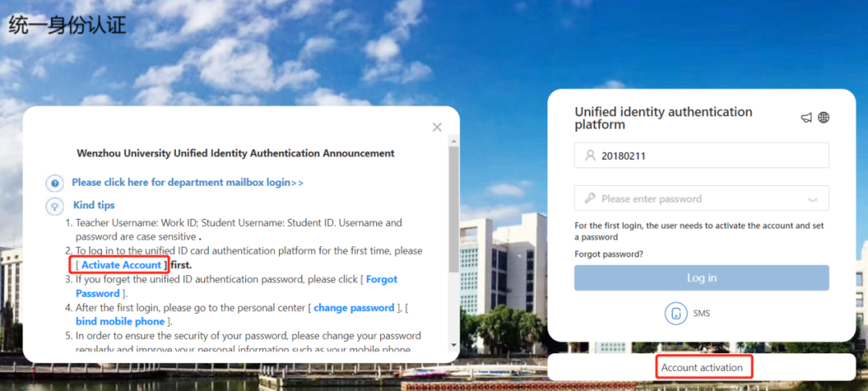Viewport: 868px width, 391px height.
Task: Open the Account activation link below the login card
Action: click(702, 368)
